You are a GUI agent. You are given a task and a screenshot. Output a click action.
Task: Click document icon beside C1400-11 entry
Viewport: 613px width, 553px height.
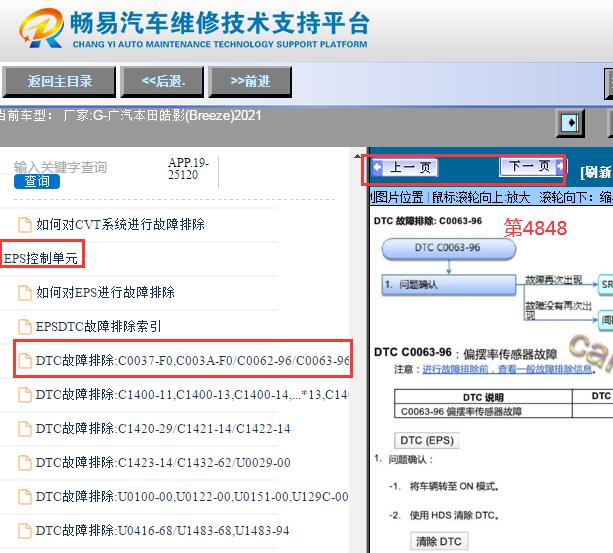(x=25, y=395)
